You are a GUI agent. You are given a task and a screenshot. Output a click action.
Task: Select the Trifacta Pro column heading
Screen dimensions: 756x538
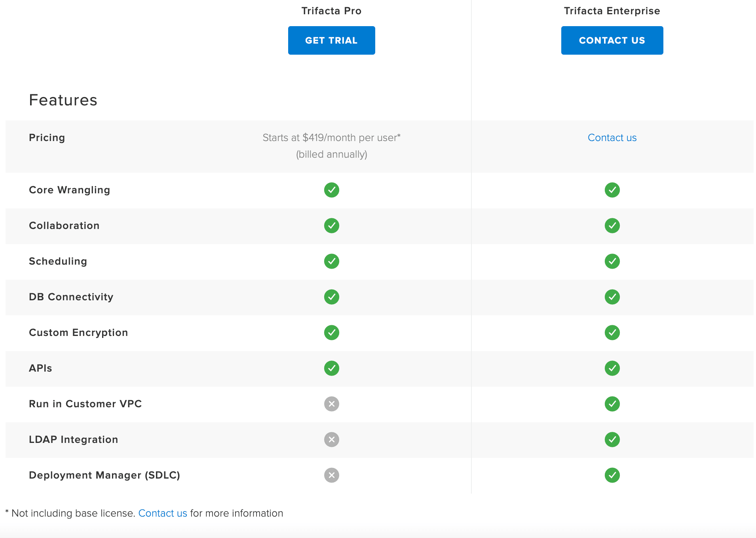pyautogui.click(x=331, y=11)
